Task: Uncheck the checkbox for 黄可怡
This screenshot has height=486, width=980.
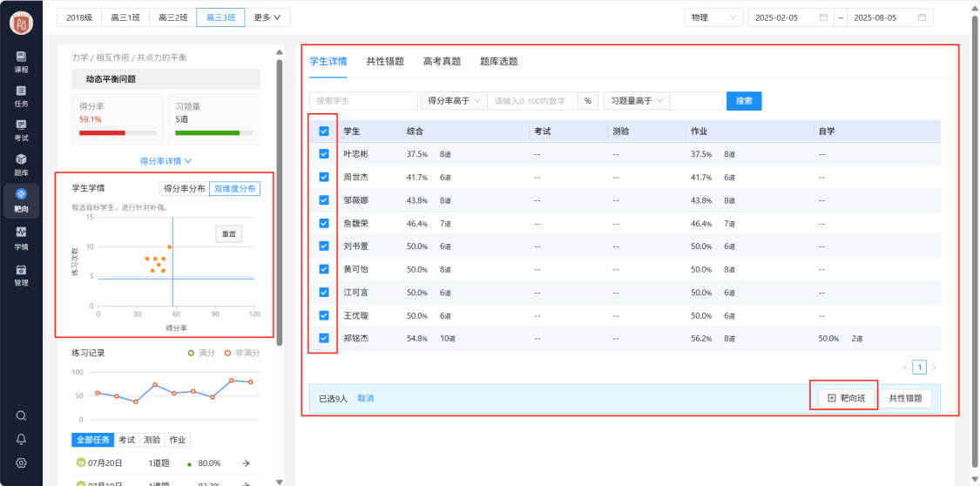Action: [324, 269]
